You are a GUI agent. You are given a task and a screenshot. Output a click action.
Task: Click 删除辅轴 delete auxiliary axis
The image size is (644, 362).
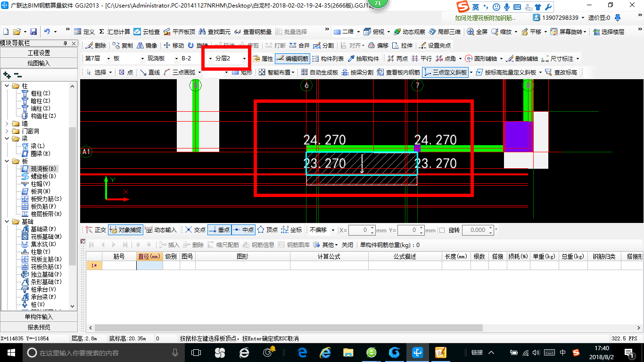click(x=521, y=59)
